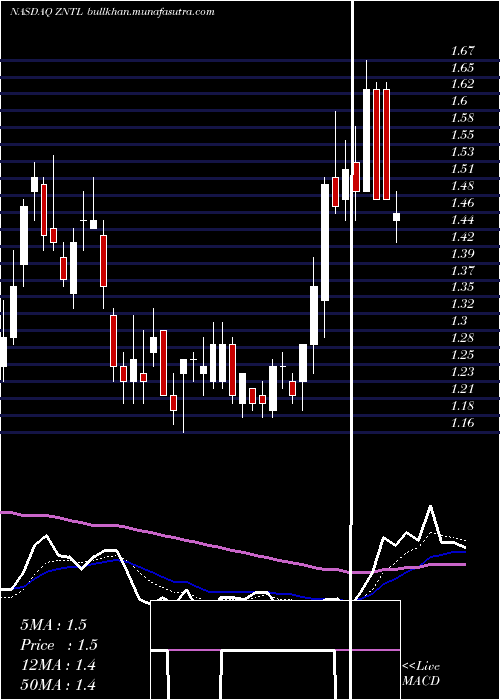Image resolution: width=500 pixels, height=700 pixels.
Task: Click the 1.62 price axis label
Action: pos(462,84)
